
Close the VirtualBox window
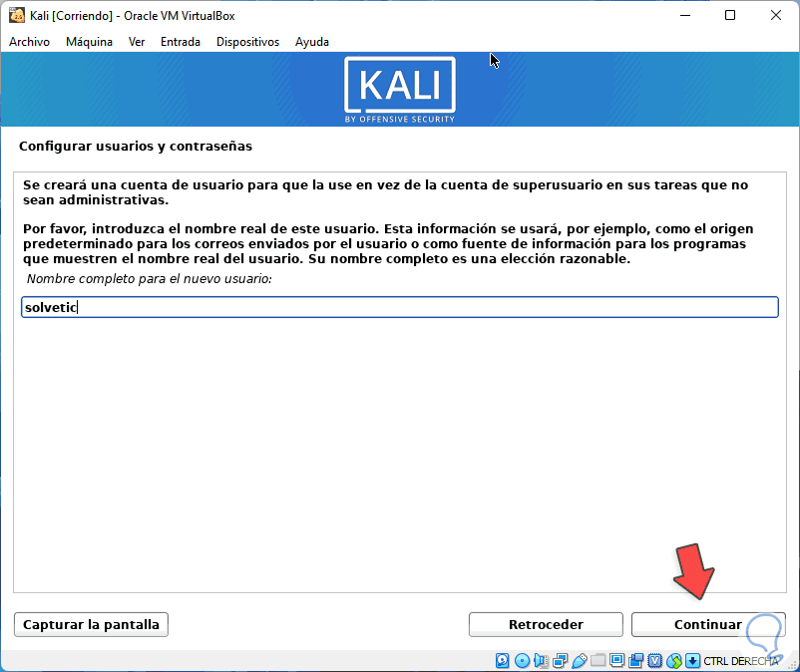tap(775, 15)
